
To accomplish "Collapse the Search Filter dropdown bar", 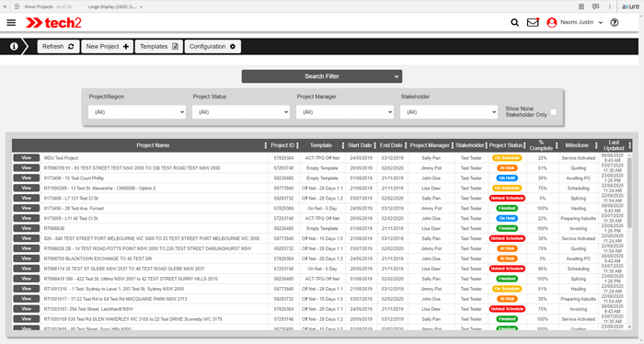I will tap(322, 76).
